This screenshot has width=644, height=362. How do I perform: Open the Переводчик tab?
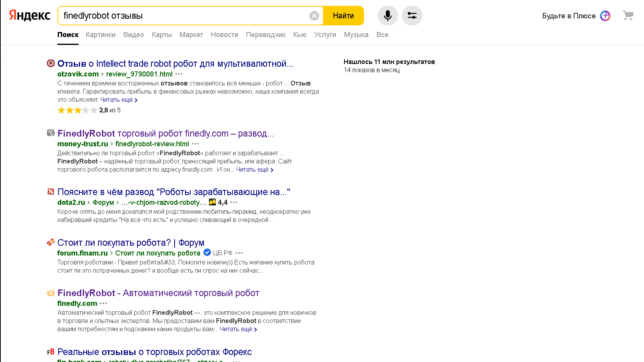[x=266, y=35]
